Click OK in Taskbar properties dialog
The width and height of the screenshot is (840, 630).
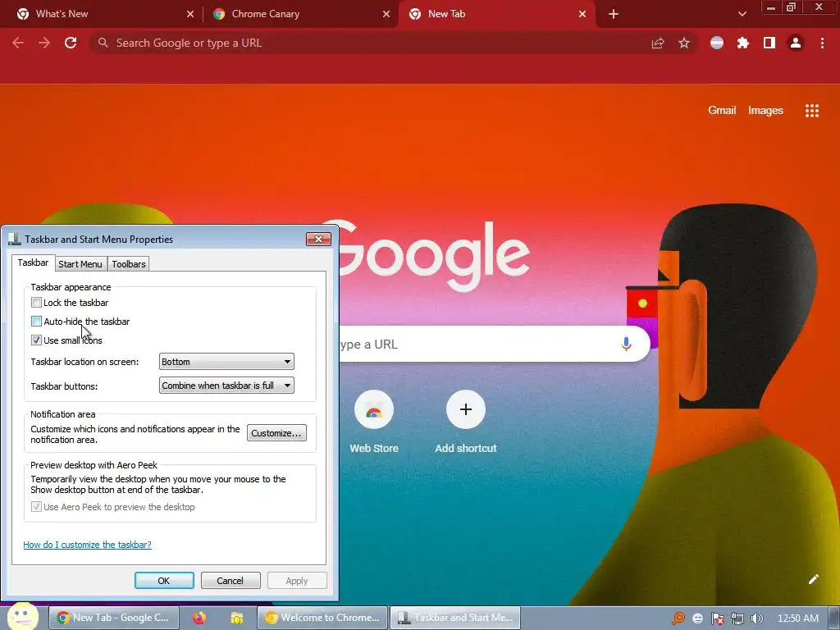click(164, 581)
